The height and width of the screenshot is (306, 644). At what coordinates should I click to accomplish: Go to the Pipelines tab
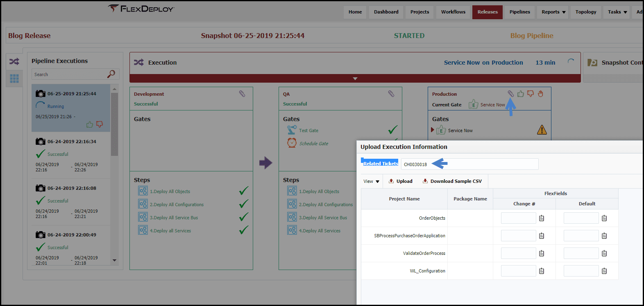click(519, 12)
